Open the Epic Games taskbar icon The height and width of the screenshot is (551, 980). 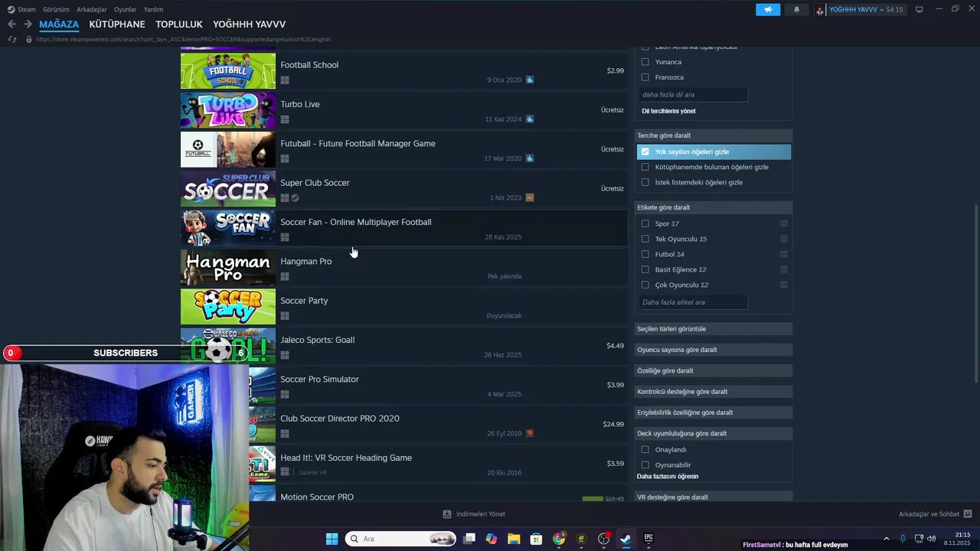tap(648, 539)
